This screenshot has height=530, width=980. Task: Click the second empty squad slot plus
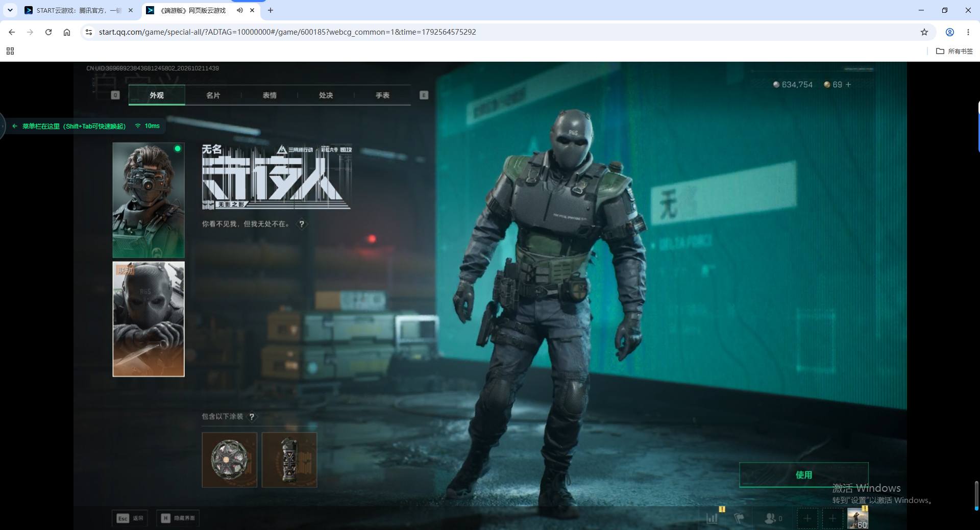click(832, 519)
